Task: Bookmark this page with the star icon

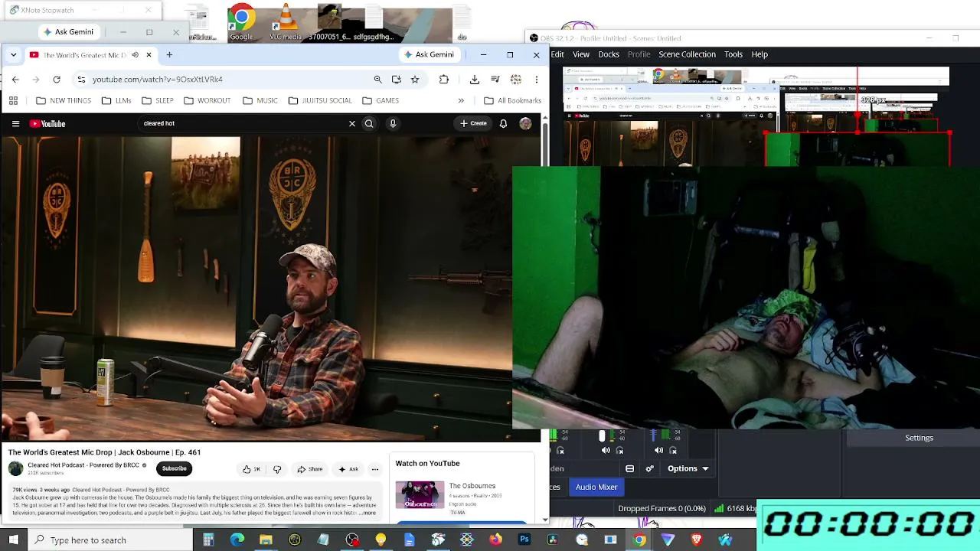Action: tap(415, 80)
